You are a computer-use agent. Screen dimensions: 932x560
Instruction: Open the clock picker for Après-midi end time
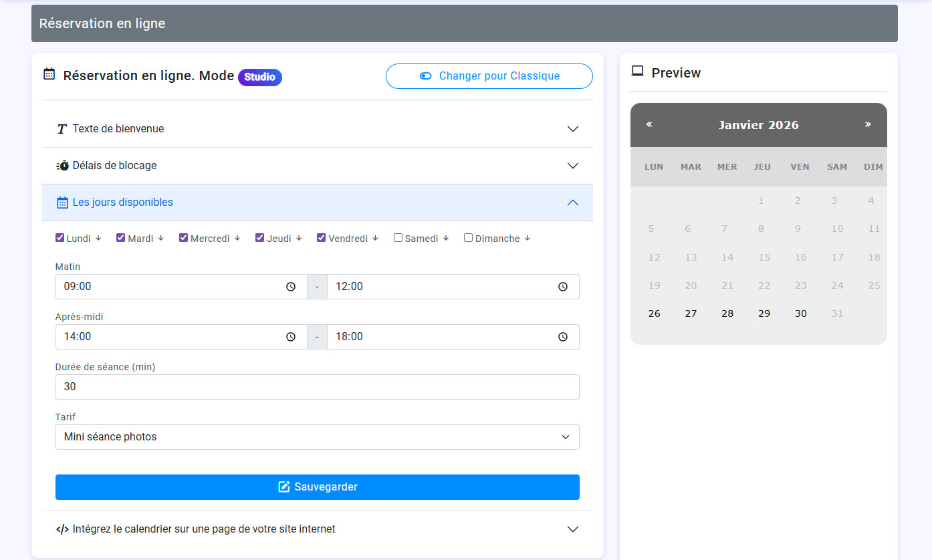click(x=562, y=337)
